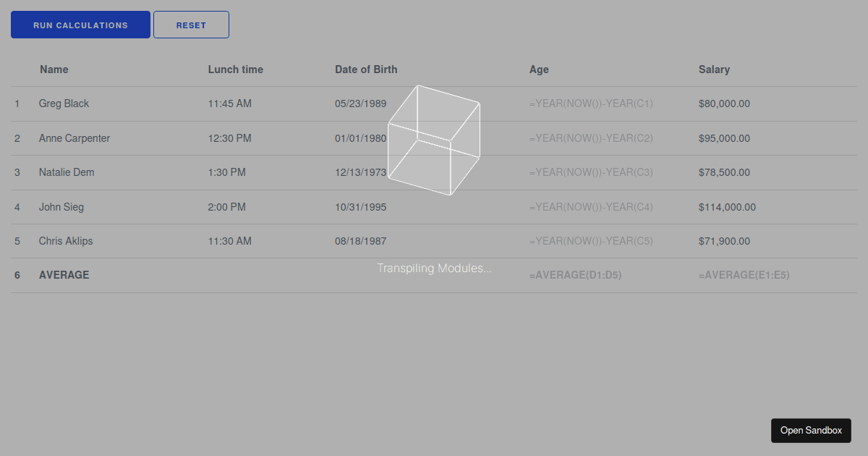Image resolution: width=868 pixels, height=456 pixels.
Task: Select Anne Carpenter's name cell
Action: click(74, 138)
